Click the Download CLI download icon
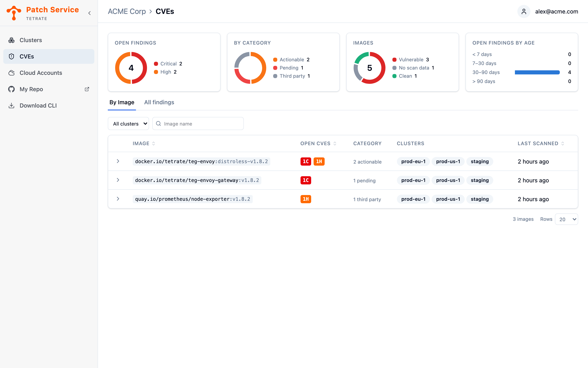Screen dimensions: 588x368 (11, 105)
